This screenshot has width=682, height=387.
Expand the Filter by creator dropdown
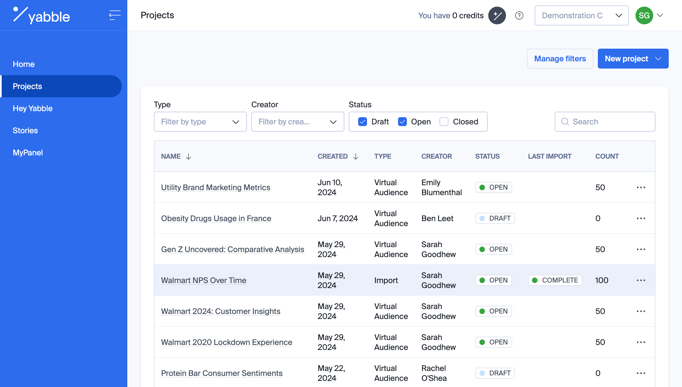coord(298,122)
